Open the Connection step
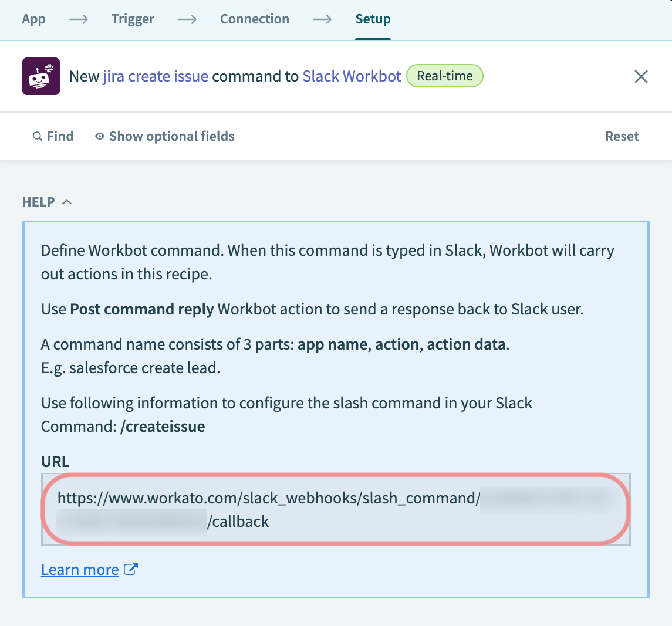Image resolution: width=672 pixels, height=626 pixels. pos(255,19)
